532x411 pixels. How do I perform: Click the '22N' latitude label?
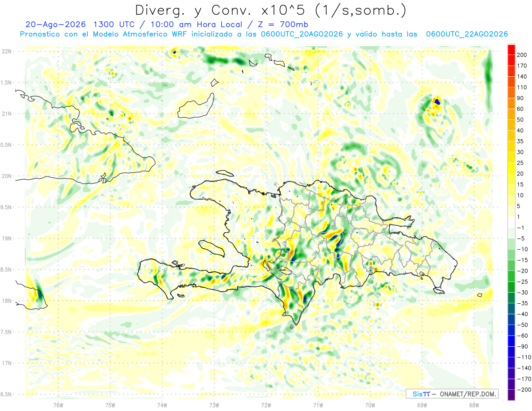pos(6,51)
